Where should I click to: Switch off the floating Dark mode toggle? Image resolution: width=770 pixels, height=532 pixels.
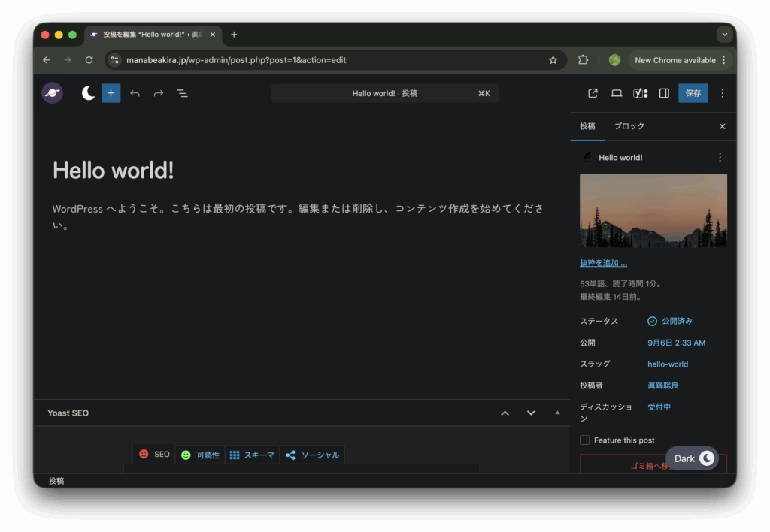(705, 458)
